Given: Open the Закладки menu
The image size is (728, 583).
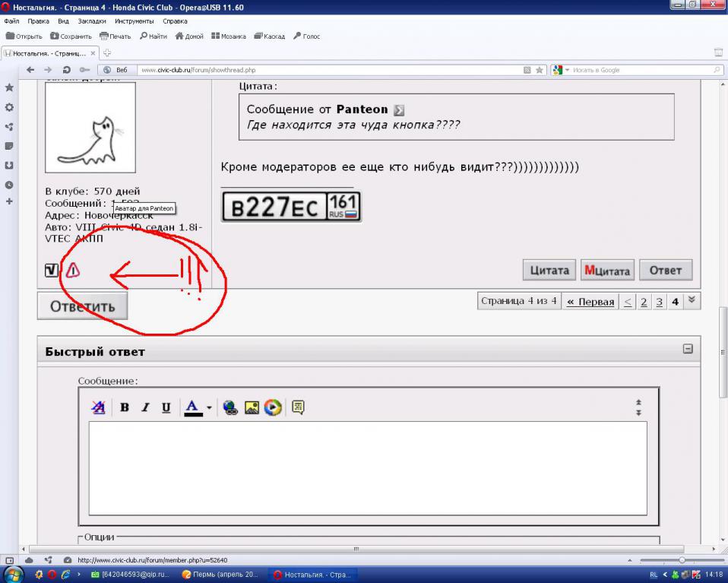Looking at the screenshot, I should pos(91,21).
